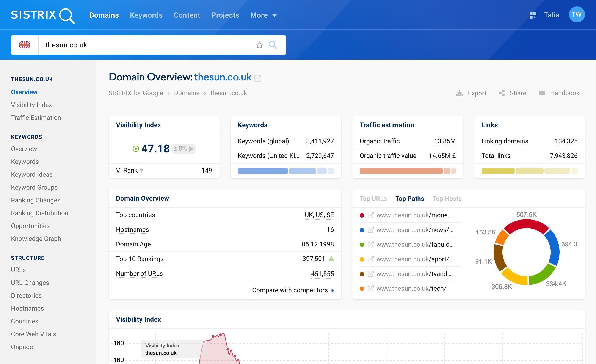Click the Traffic Estimation sidebar item
Image resolution: width=596 pixels, height=364 pixels.
point(36,117)
